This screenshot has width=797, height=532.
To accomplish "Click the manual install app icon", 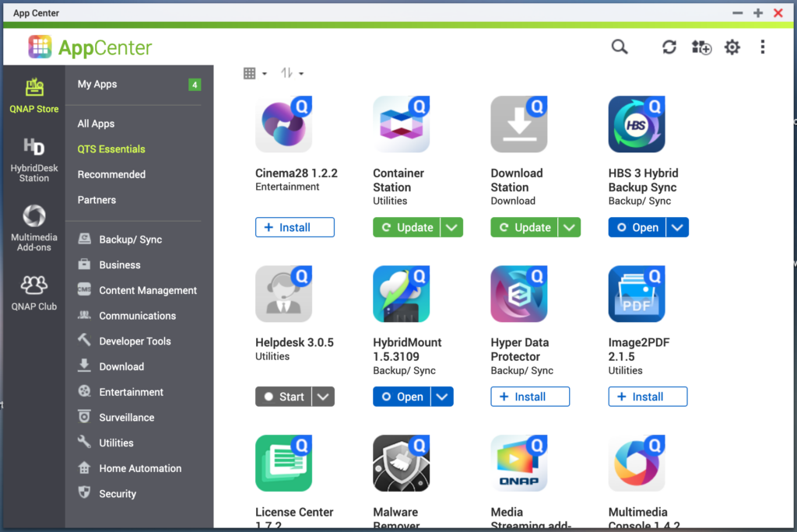I will (x=700, y=47).
